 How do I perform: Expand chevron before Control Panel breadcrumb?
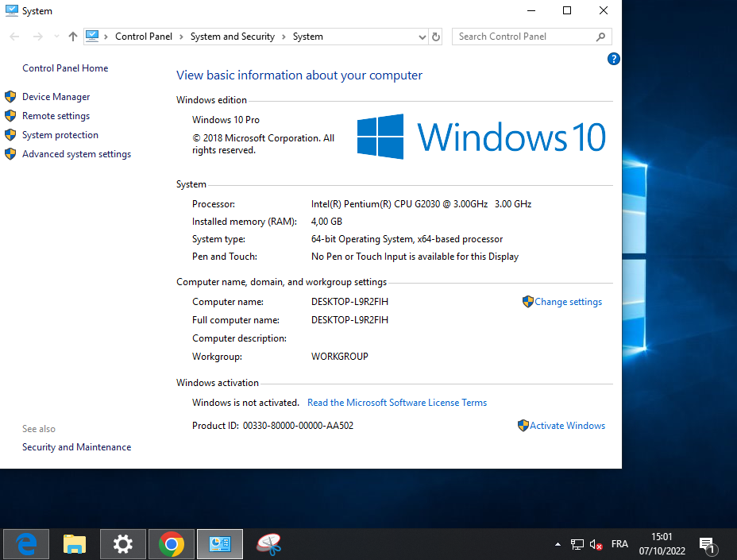point(106,37)
